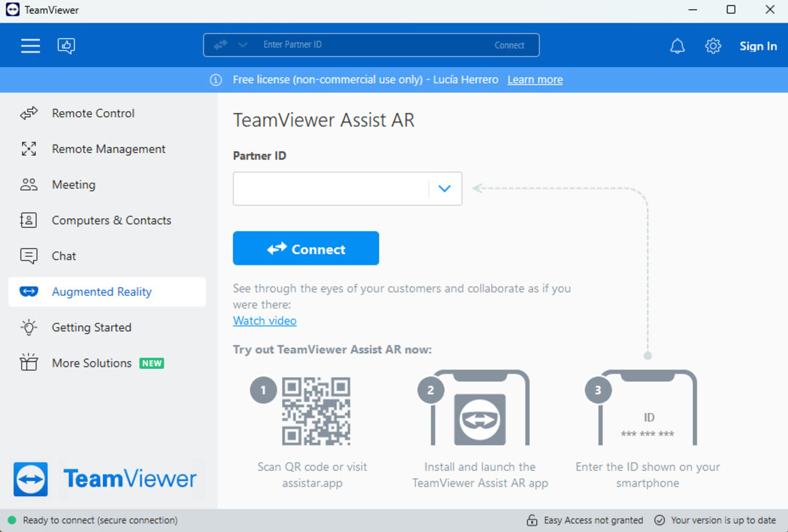Viewport: 788px width, 532px height.
Task: Click the Easy Access lock icon
Action: (532, 520)
